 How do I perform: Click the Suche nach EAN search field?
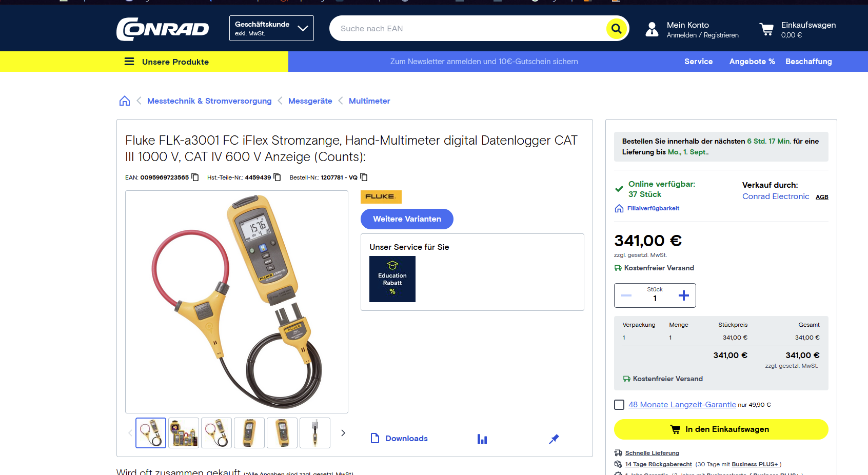click(x=467, y=29)
